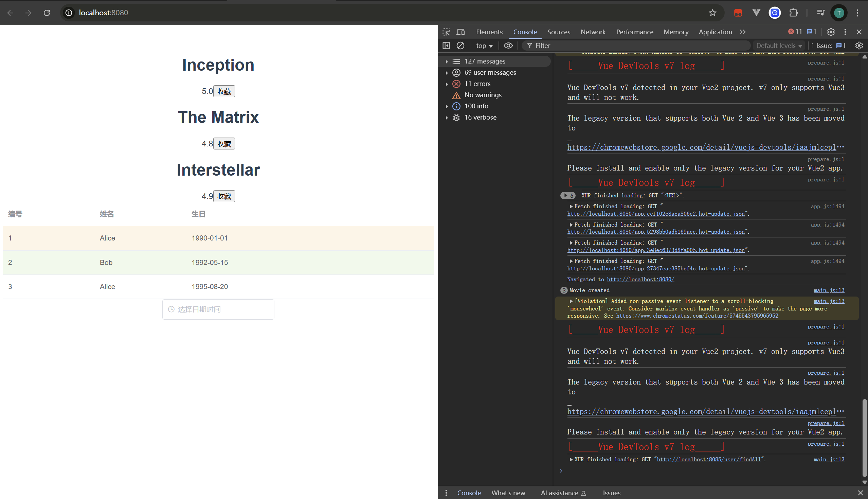This screenshot has width=868, height=499.
Task: Expand the 11 errors group
Action: 447,84
